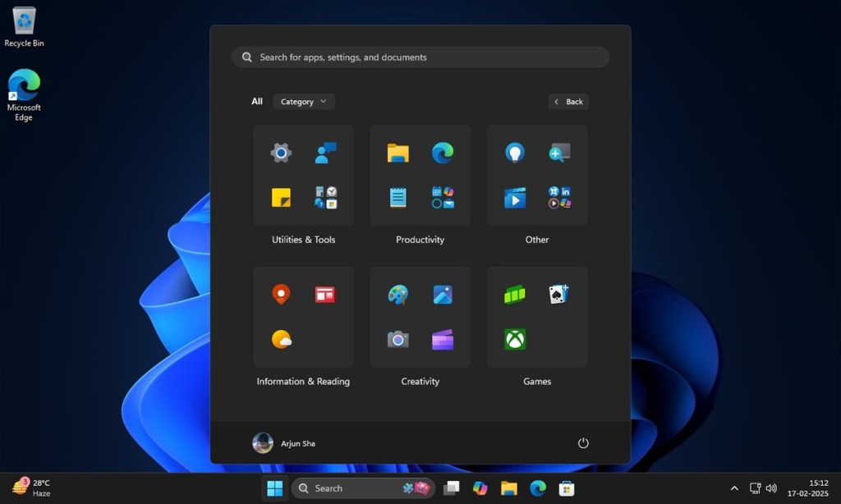This screenshot has height=504, width=841.
Task: Go Back from the All apps view
Action: coord(568,101)
